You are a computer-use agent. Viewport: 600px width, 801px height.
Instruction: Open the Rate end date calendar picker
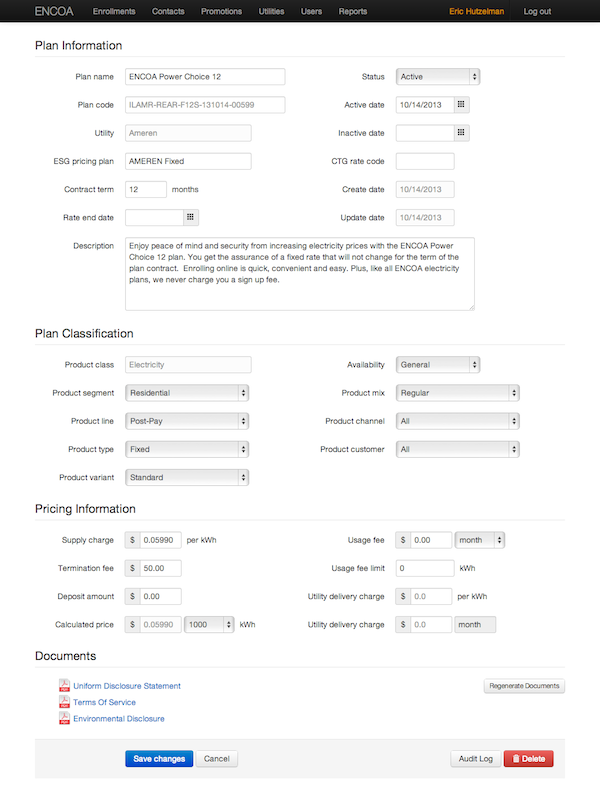click(x=191, y=217)
